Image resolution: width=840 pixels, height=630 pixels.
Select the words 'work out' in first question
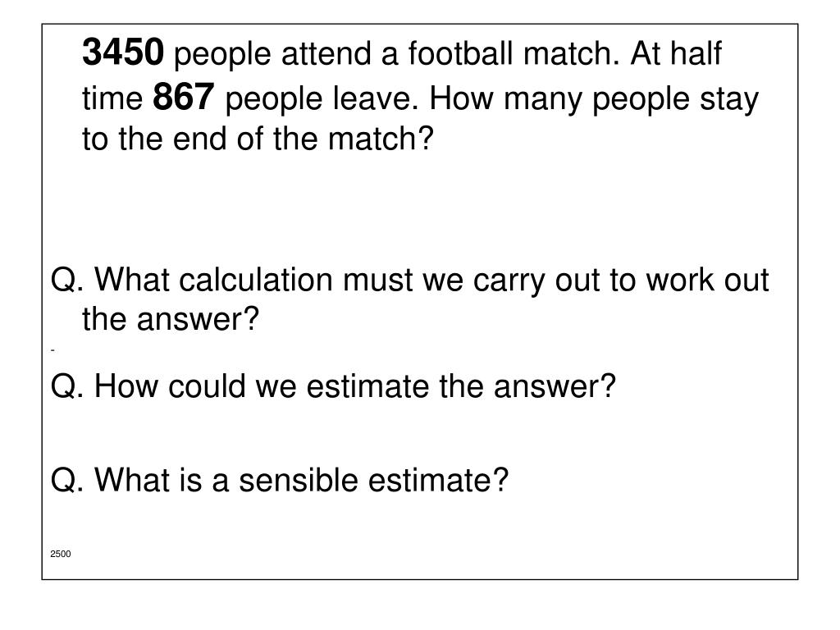(x=707, y=281)
